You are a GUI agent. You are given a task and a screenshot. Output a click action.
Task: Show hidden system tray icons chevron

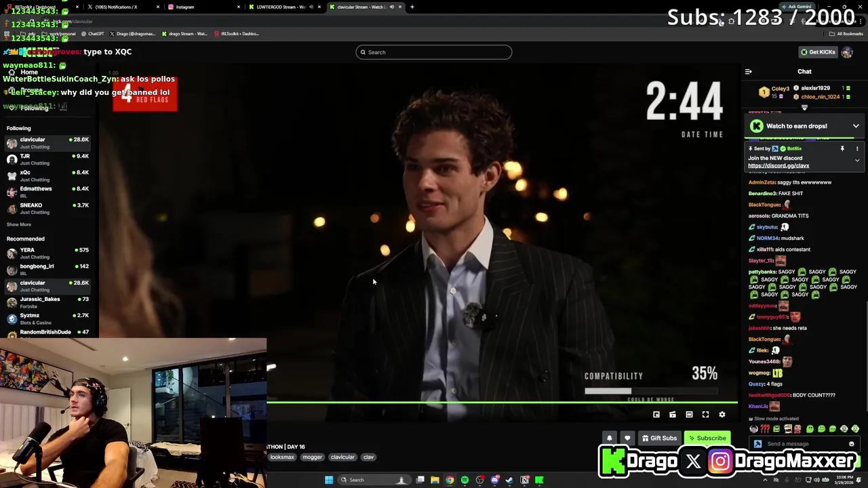point(766,480)
